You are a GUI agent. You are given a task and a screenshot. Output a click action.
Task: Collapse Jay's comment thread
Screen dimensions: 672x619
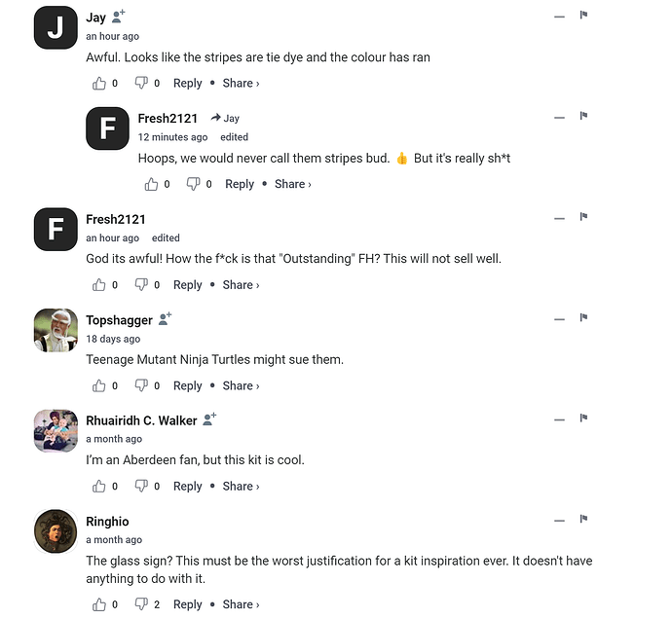coord(559,17)
